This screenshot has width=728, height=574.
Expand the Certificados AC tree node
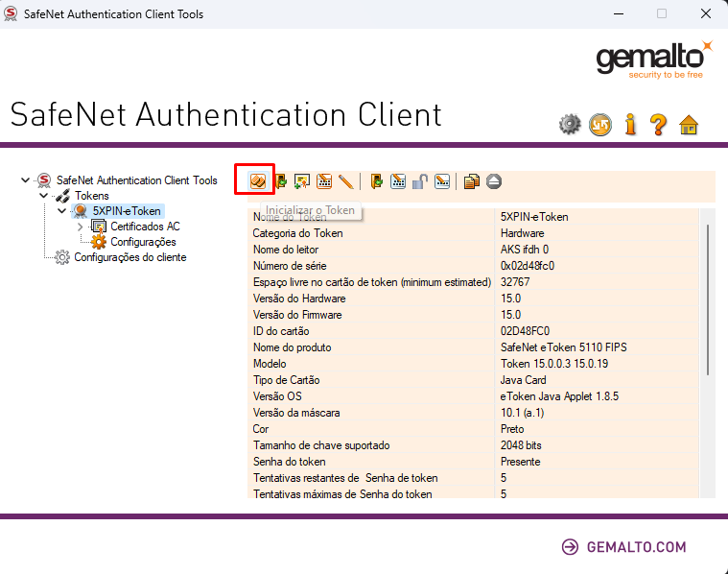tap(81, 227)
